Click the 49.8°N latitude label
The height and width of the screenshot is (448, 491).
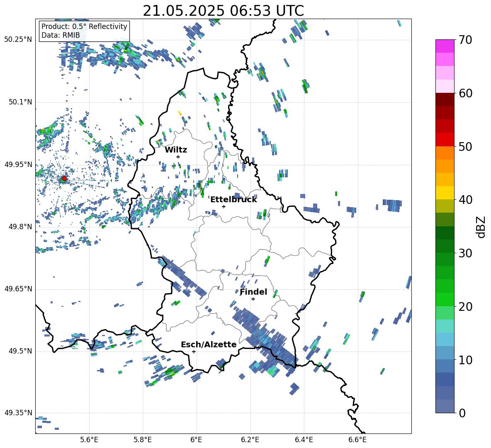(21, 227)
